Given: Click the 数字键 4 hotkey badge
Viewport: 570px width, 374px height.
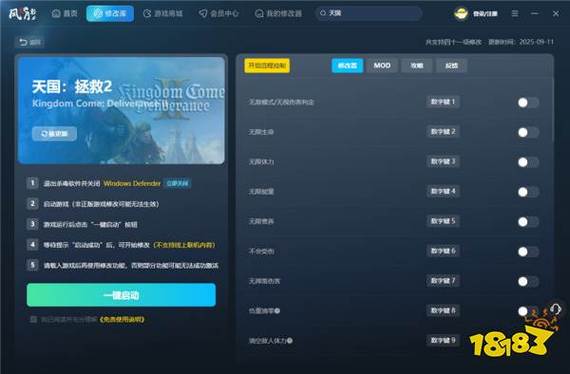Looking at the screenshot, I should coord(443,191).
